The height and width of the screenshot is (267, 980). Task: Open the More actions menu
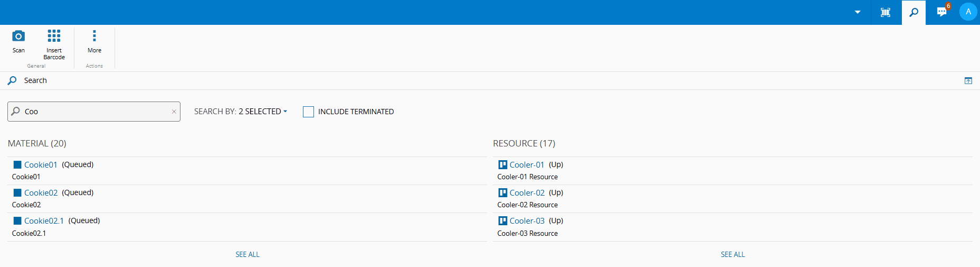94,36
